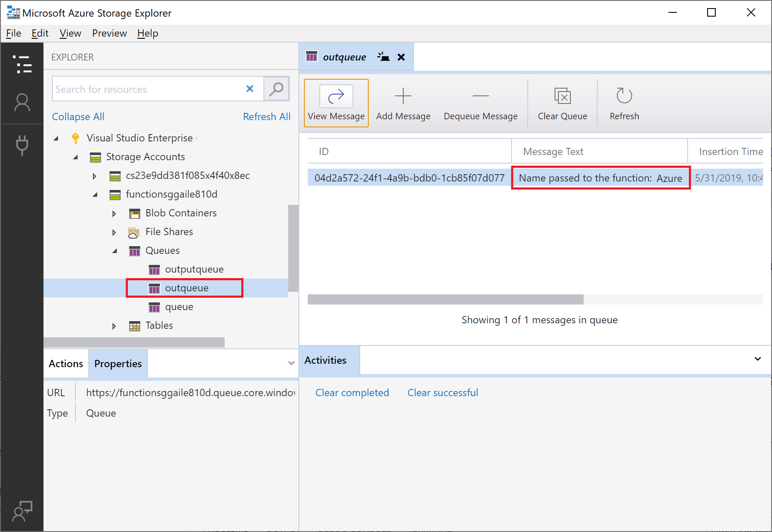Dequeue a message from outqueue
This screenshot has width=772, height=532.
tap(480, 103)
